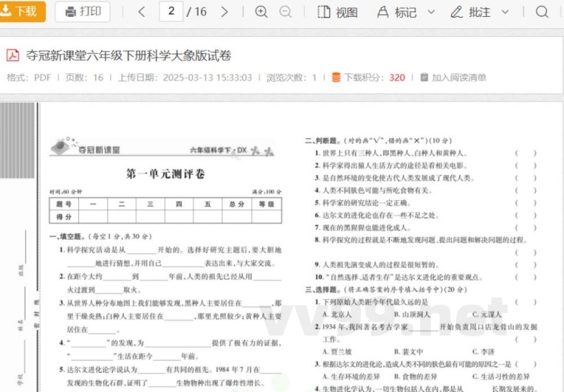Click the 夺冠新课堂 logo in the page
This screenshot has height=392, width=564.
[x=85, y=146]
